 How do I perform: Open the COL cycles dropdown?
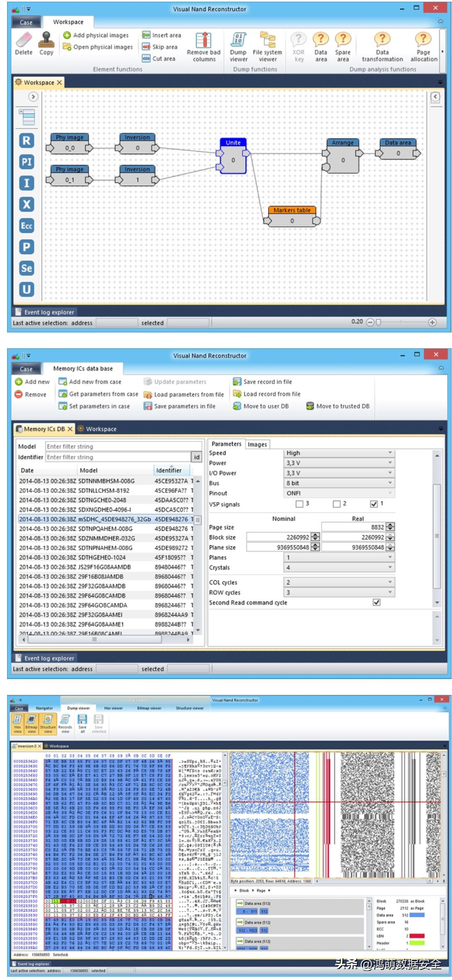pos(339,582)
